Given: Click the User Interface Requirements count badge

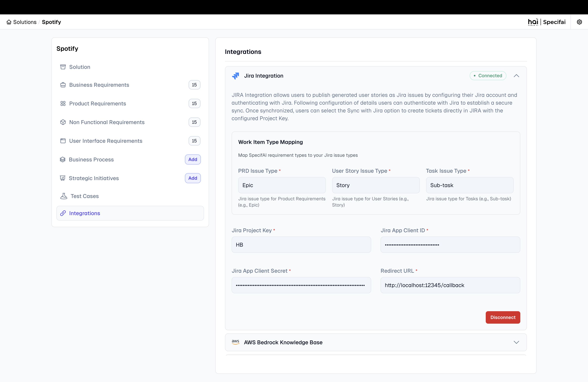Looking at the screenshot, I should [x=194, y=141].
